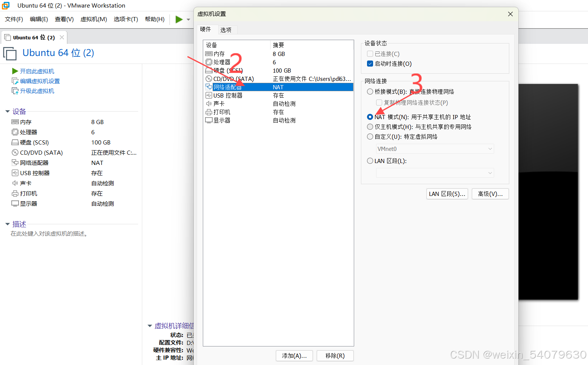Select the 网络适配器 row in the dialog list
588x365 pixels.
pyautogui.click(x=279, y=87)
